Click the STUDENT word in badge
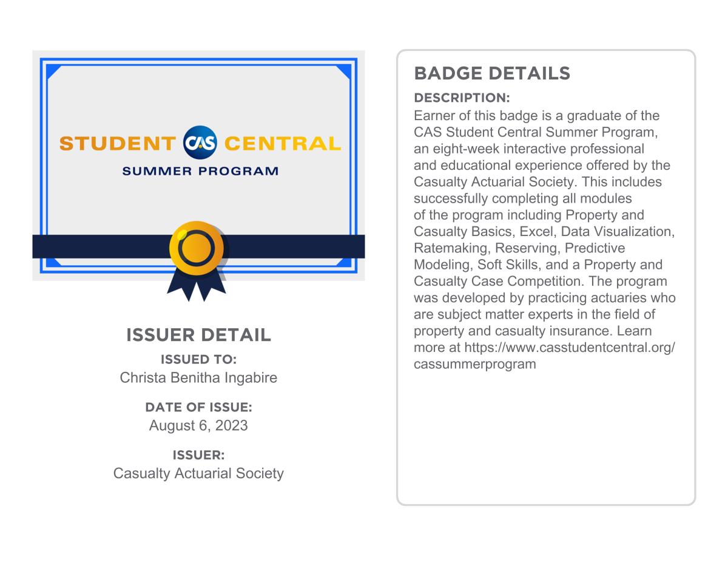 [118, 144]
